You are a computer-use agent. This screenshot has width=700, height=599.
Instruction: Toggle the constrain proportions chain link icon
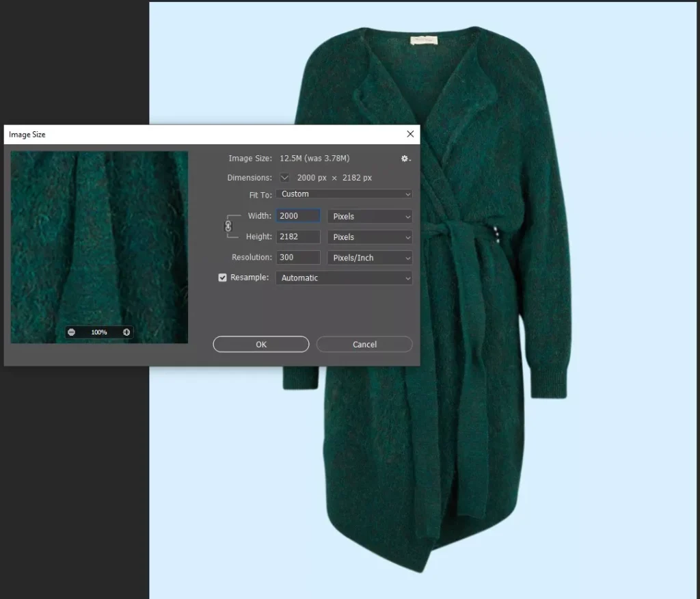pos(228,226)
